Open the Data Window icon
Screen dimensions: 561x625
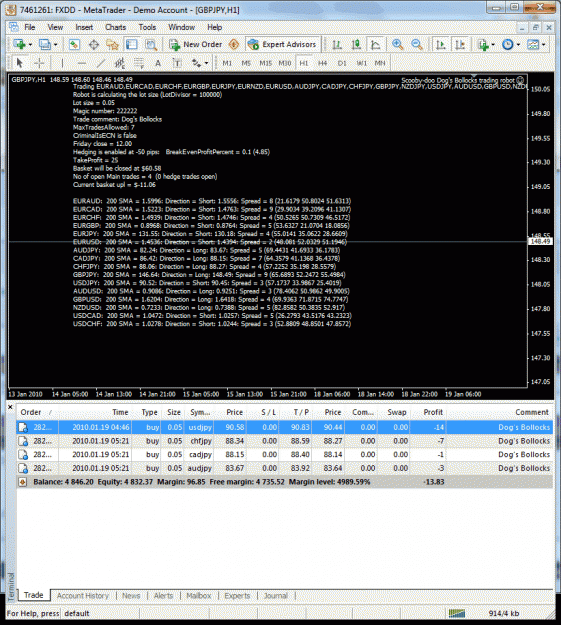94,44
